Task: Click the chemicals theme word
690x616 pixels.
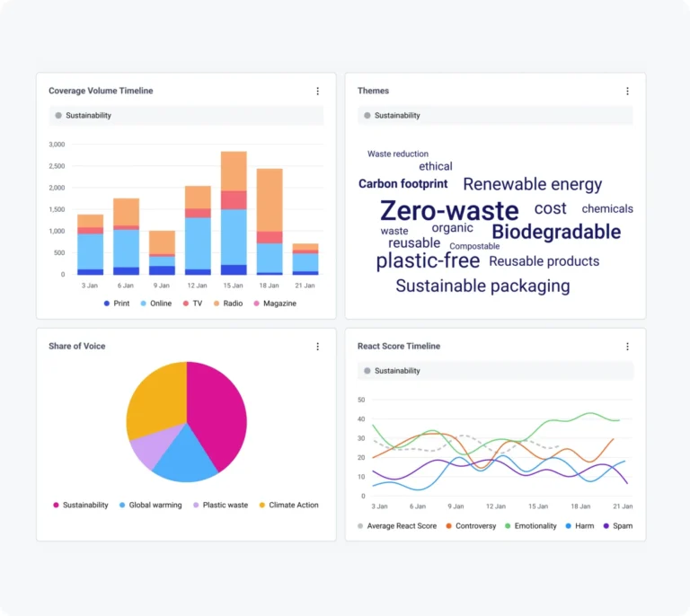Action: coord(607,209)
